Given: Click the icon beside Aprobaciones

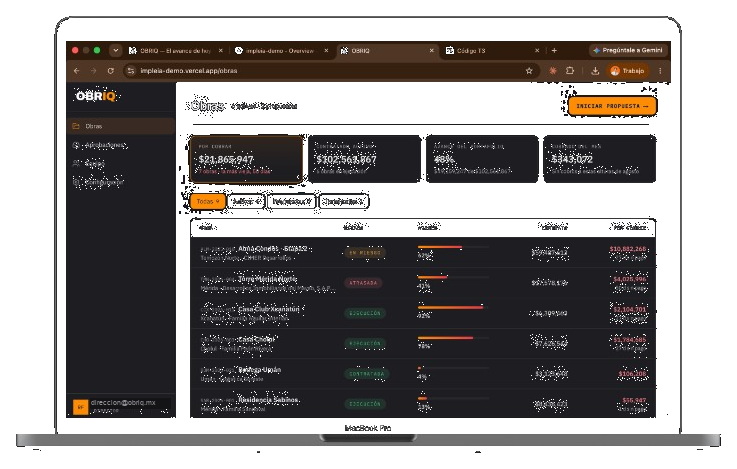Looking at the screenshot, I should coord(76,145).
